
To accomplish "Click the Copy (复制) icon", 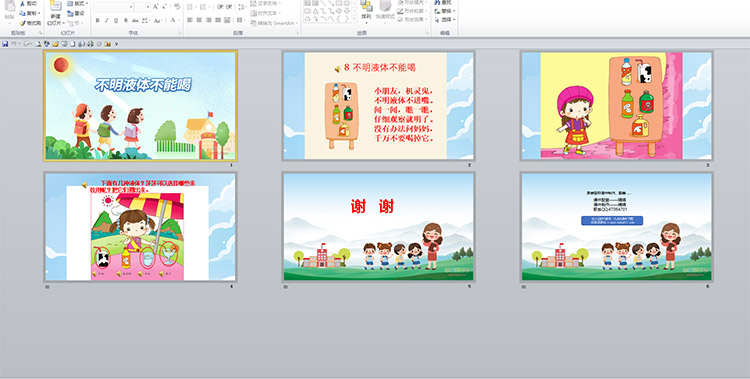I will [x=22, y=13].
